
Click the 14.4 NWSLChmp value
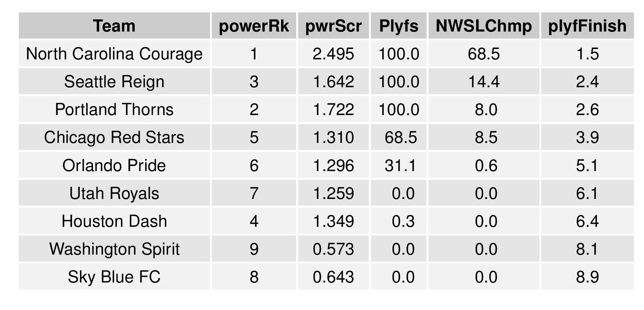tap(484, 82)
